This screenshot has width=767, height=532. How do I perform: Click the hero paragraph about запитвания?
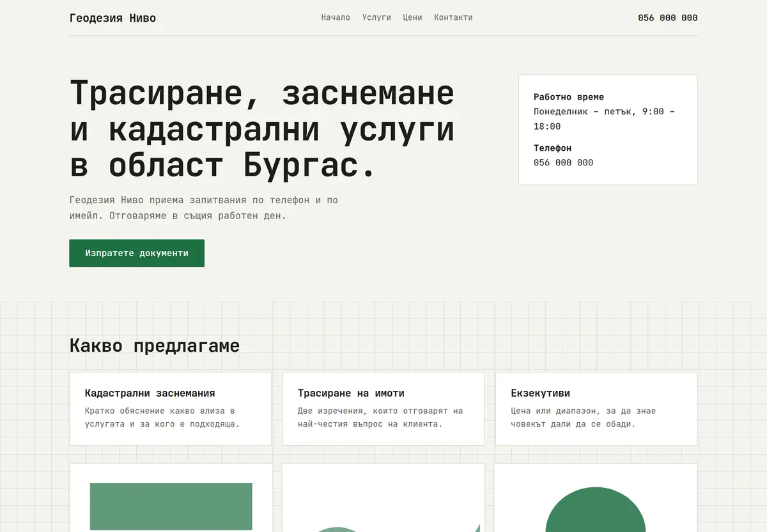[x=204, y=208]
